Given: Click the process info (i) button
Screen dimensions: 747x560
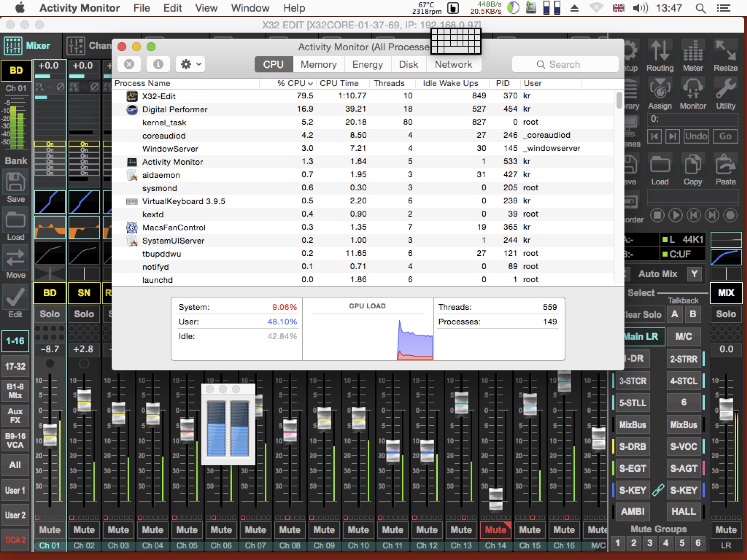Looking at the screenshot, I should 158,64.
